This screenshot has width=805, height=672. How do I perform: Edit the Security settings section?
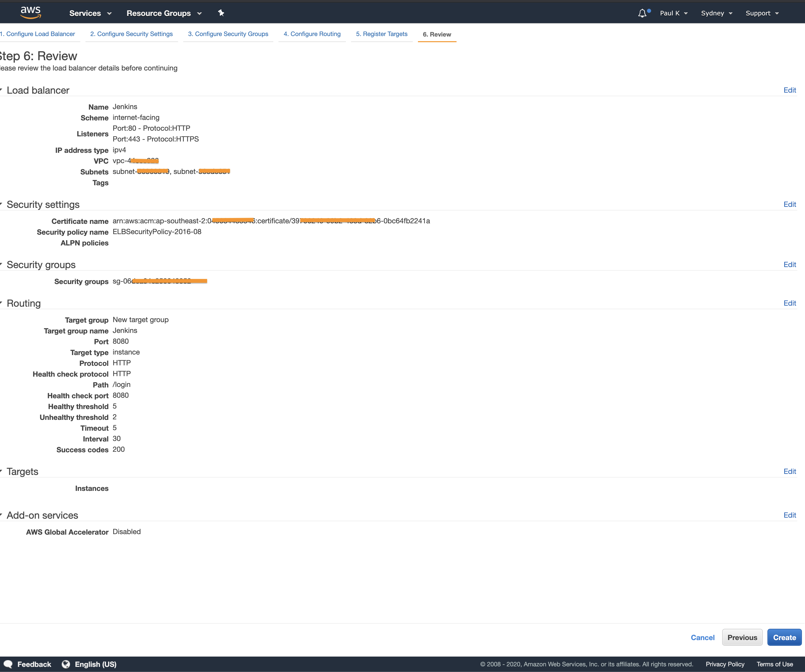pos(790,204)
